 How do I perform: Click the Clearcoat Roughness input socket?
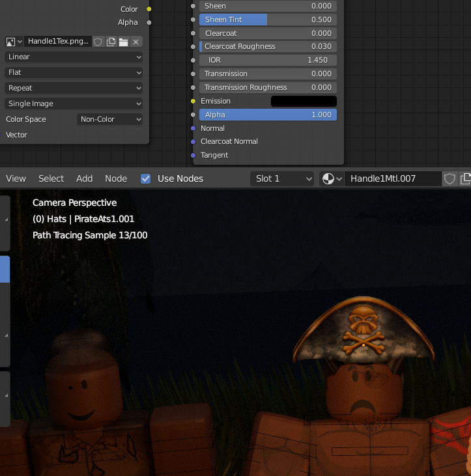click(193, 46)
